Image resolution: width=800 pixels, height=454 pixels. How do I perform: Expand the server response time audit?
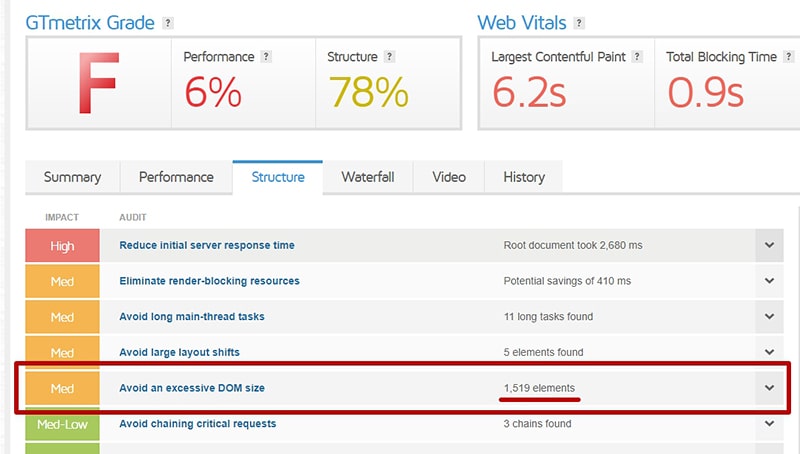(769, 245)
